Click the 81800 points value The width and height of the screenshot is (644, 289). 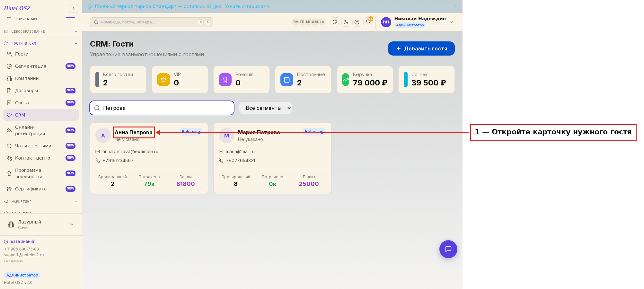click(x=186, y=184)
